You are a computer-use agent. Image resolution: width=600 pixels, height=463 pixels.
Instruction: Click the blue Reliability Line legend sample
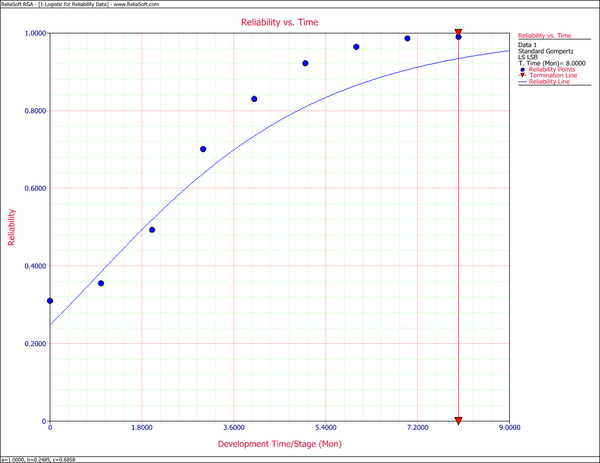click(x=522, y=81)
